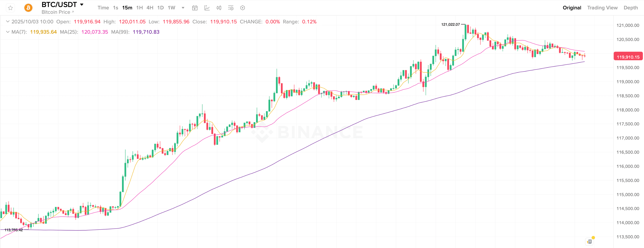Open the chart display settings icon

point(231,8)
